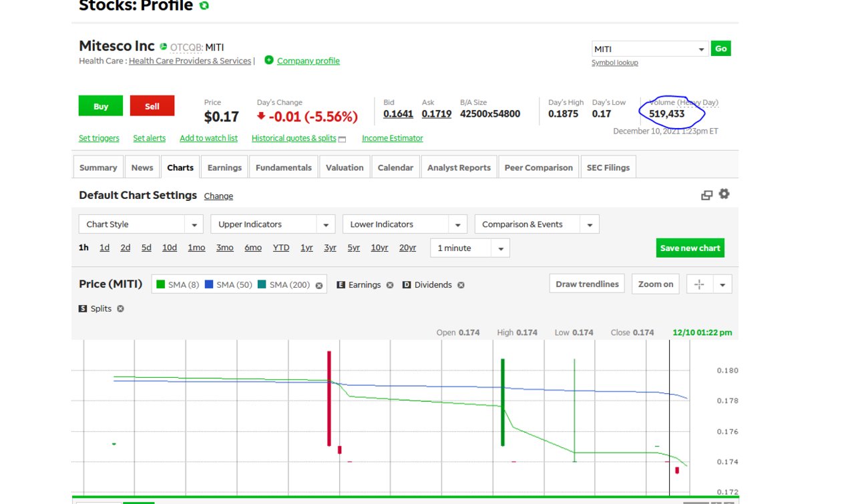This screenshot has height=504, width=854.
Task: Go to the Earnings tab
Action: click(x=224, y=168)
